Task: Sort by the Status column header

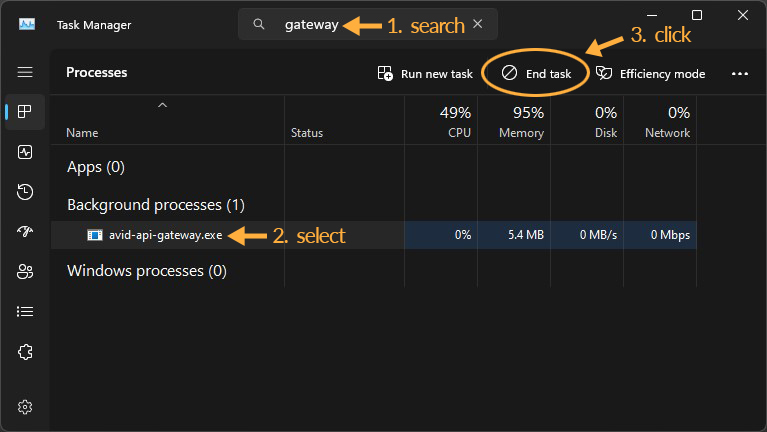Action: [344, 121]
